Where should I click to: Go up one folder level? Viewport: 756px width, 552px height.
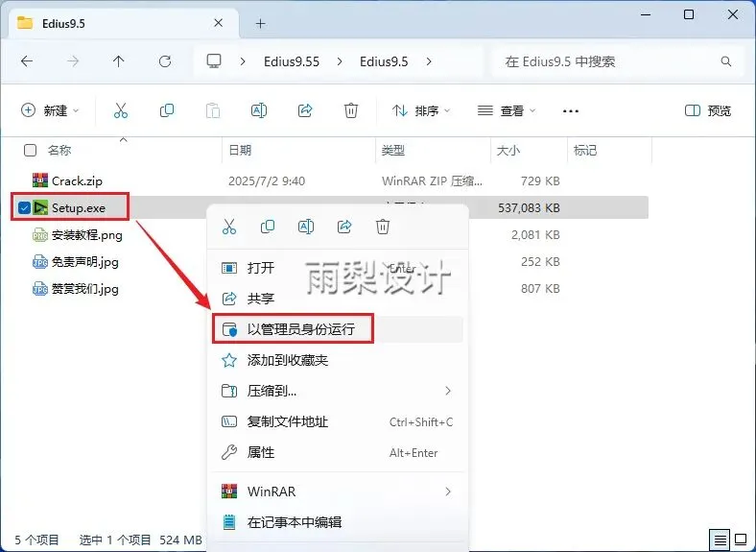119,61
